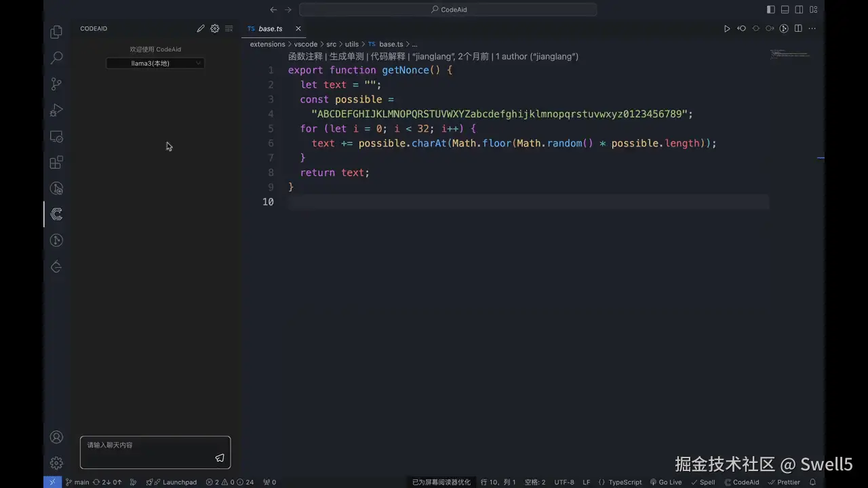
Task: Open the Source Control view
Action: [56, 83]
